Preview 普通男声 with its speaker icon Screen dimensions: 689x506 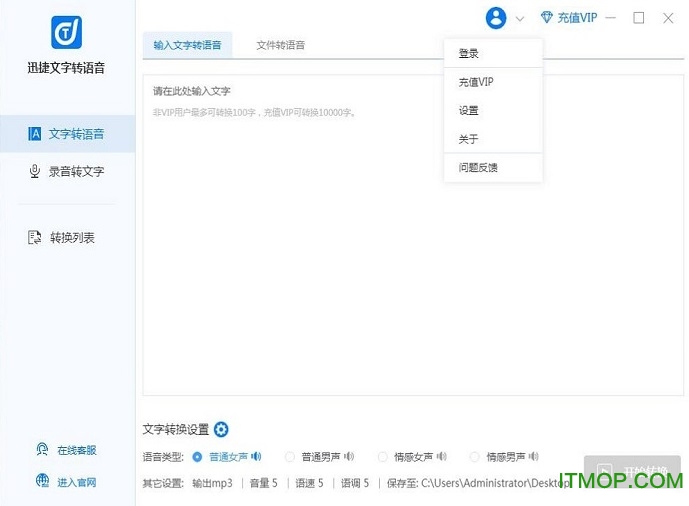349,457
